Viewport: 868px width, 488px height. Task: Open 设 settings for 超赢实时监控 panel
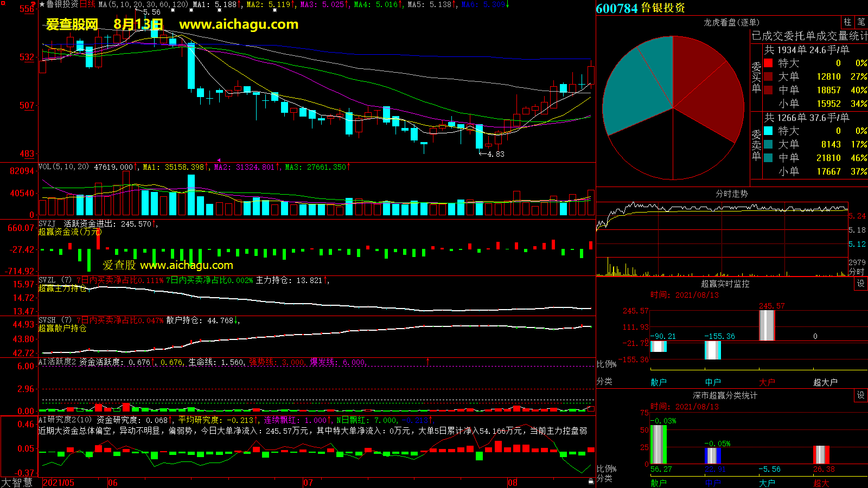(x=861, y=284)
